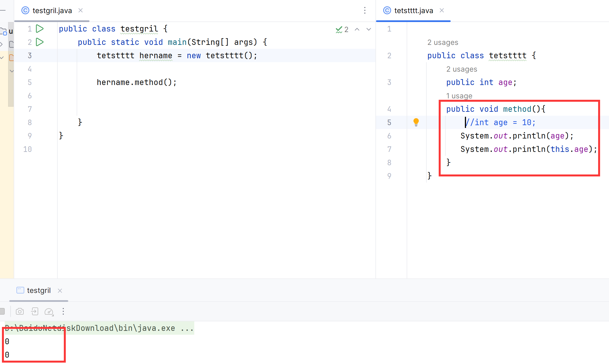
Task: Switch to the testgril.java editor tab
Action: [x=52, y=11]
